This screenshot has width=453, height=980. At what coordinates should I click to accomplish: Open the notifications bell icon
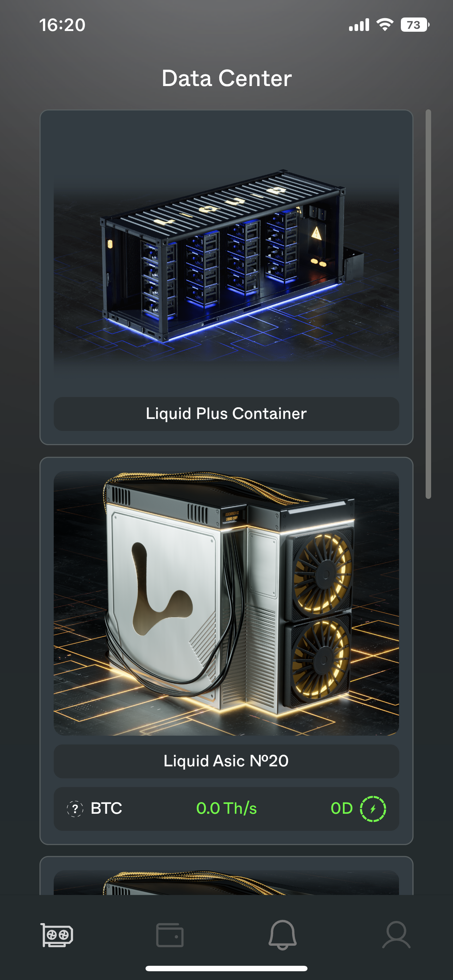point(282,935)
